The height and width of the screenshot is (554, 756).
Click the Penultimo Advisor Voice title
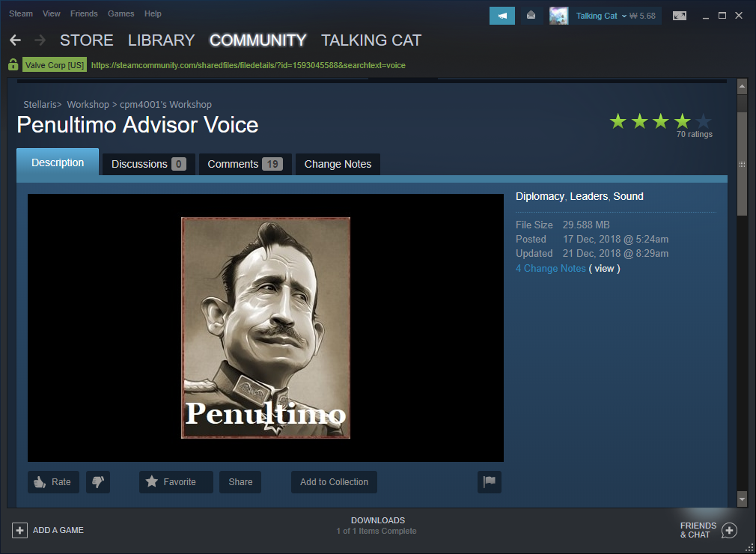point(138,125)
